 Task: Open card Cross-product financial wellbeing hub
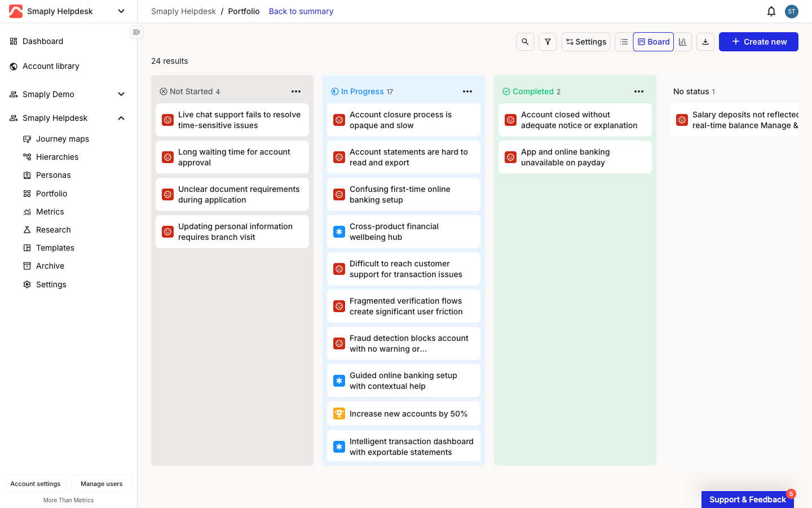point(404,231)
